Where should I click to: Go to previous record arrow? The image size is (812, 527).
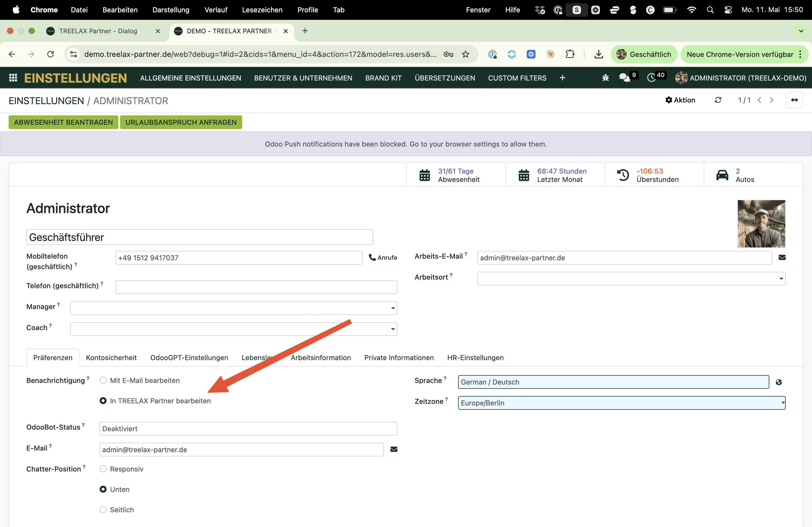click(759, 100)
